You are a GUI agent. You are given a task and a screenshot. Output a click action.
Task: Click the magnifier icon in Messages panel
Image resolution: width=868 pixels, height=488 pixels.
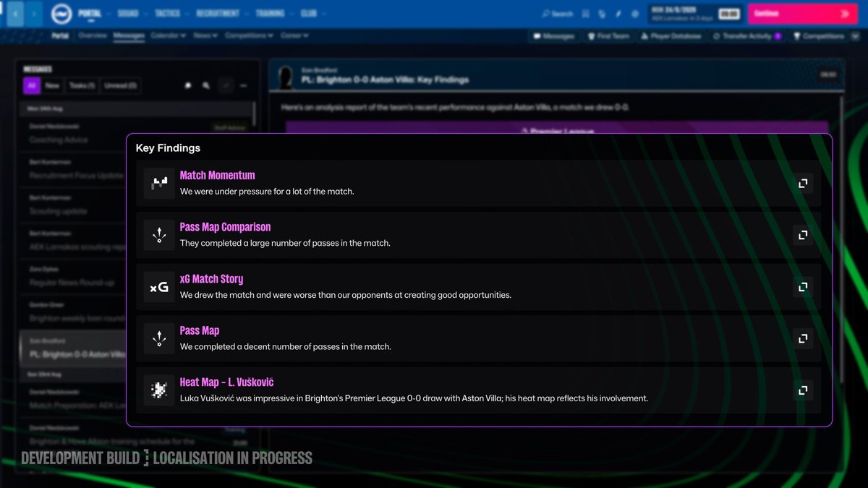click(x=206, y=85)
